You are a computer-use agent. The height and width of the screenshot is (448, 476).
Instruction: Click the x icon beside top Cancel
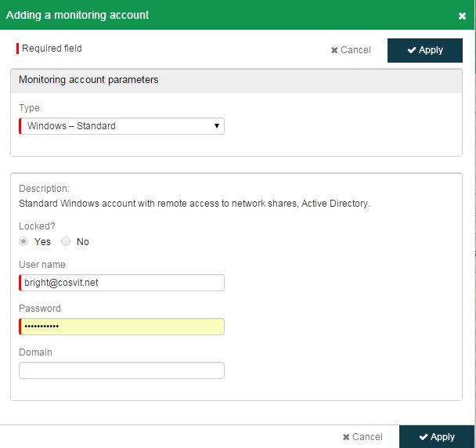[x=334, y=50]
